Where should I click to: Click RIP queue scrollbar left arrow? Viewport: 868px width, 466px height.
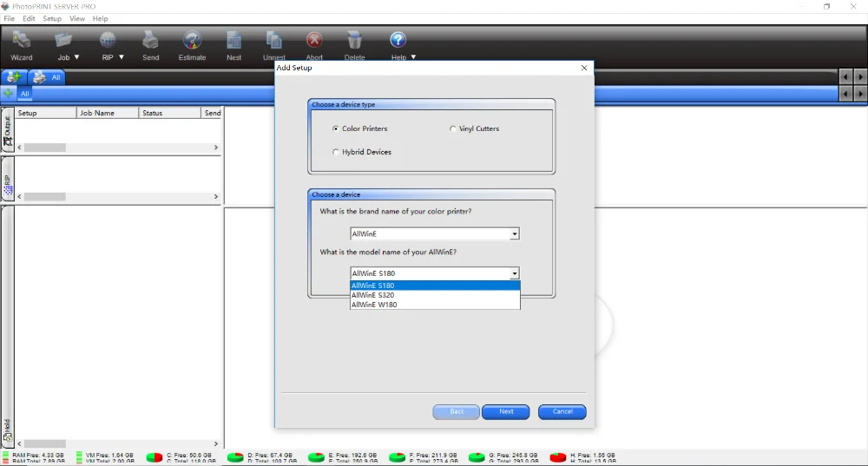19,196
